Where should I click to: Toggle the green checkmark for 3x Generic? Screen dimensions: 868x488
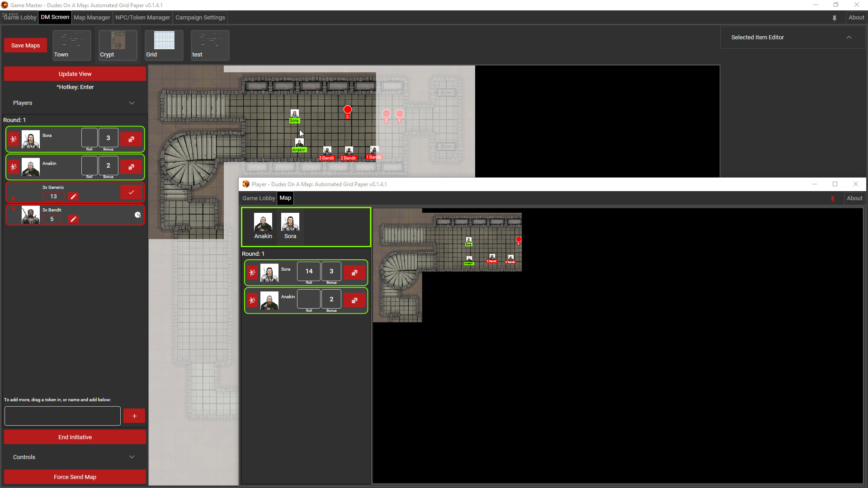pos(131,192)
